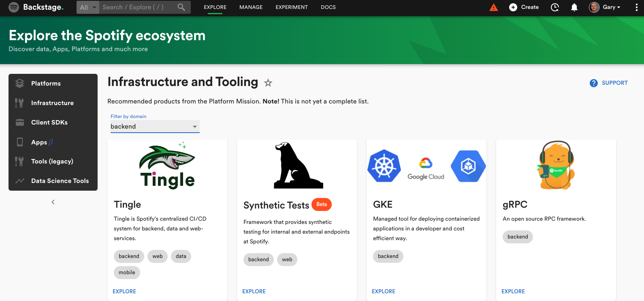Select Data Science Tools in the sidebar
644x301 pixels.
click(53, 181)
